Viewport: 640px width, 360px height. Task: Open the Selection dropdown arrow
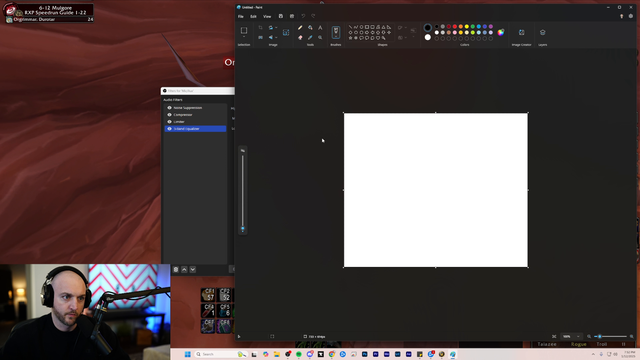coord(244,37)
